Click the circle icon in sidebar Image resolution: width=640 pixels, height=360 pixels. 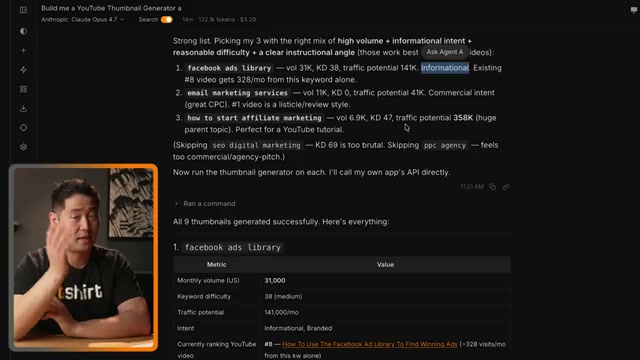click(x=23, y=128)
